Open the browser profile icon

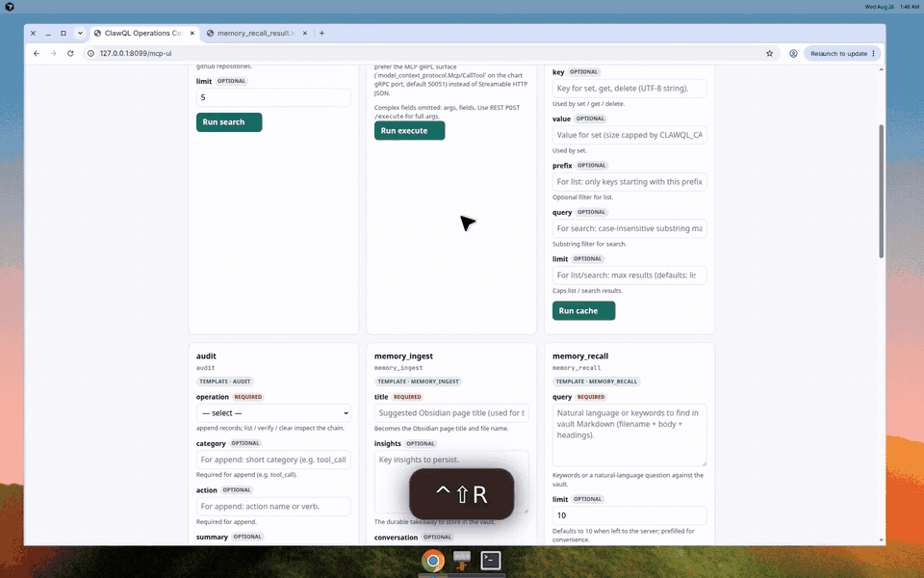793,53
